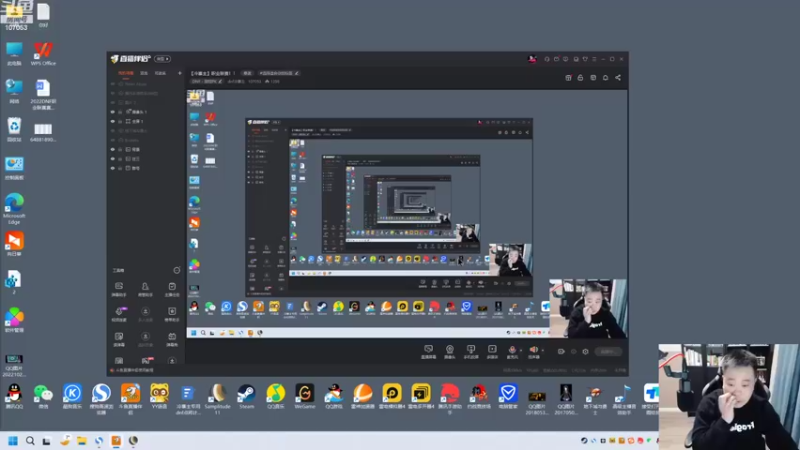Open Windows Start menu
The height and width of the screenshot is (450, 800).
click(x=13, y=441)
